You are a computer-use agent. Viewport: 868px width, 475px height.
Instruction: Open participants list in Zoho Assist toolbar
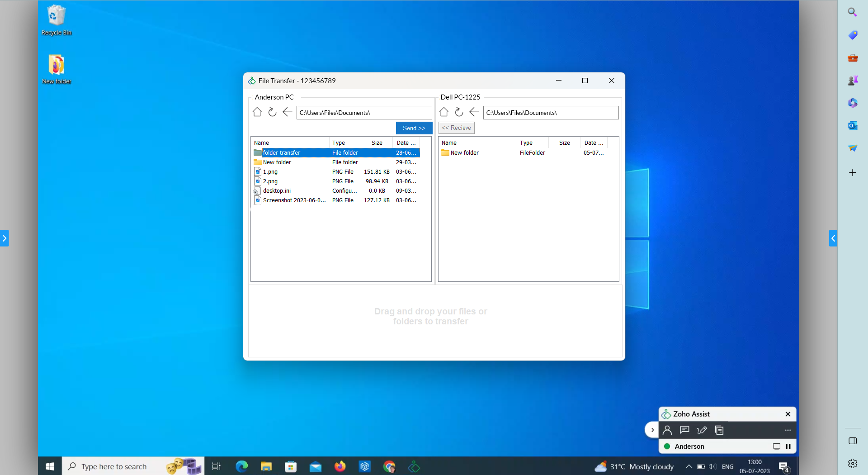pyautogui.click(x=668, y=430)
